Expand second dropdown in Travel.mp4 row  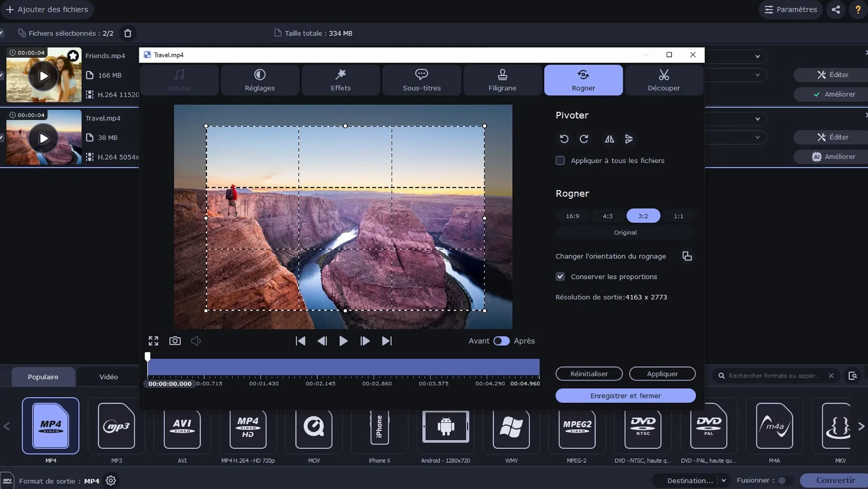point(757,137)
